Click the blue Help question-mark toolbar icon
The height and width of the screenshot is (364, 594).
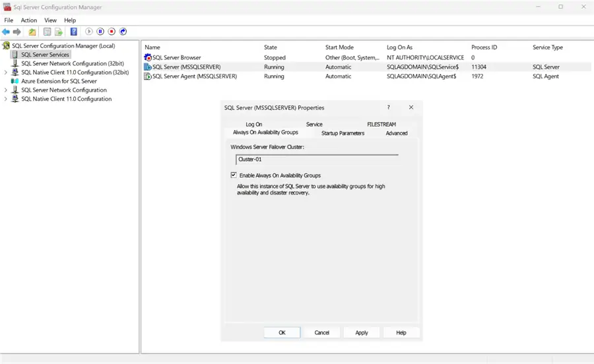coord(74,32)
